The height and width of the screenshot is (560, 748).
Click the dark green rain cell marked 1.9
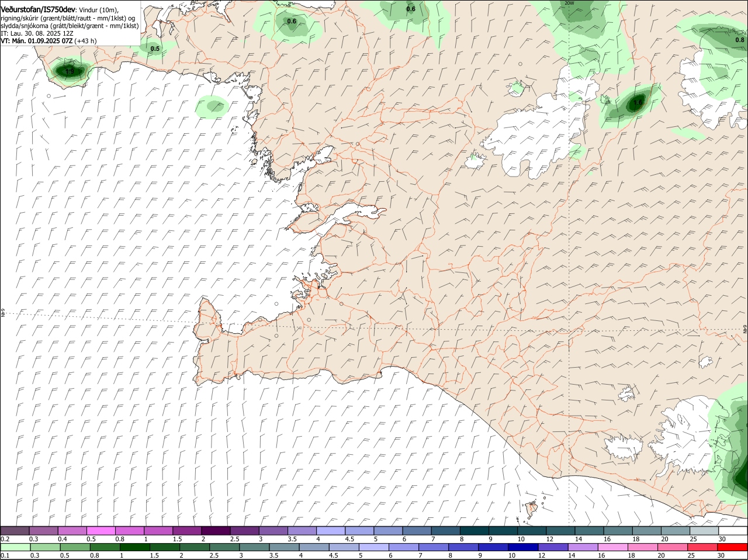[x=69, y=71]
